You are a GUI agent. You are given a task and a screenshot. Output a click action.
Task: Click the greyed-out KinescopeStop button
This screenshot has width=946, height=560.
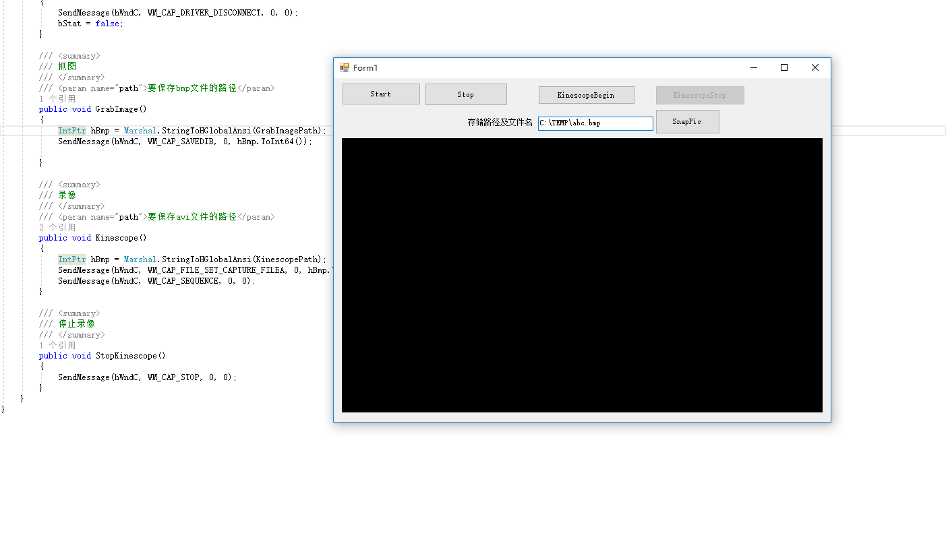pos(700,95)
